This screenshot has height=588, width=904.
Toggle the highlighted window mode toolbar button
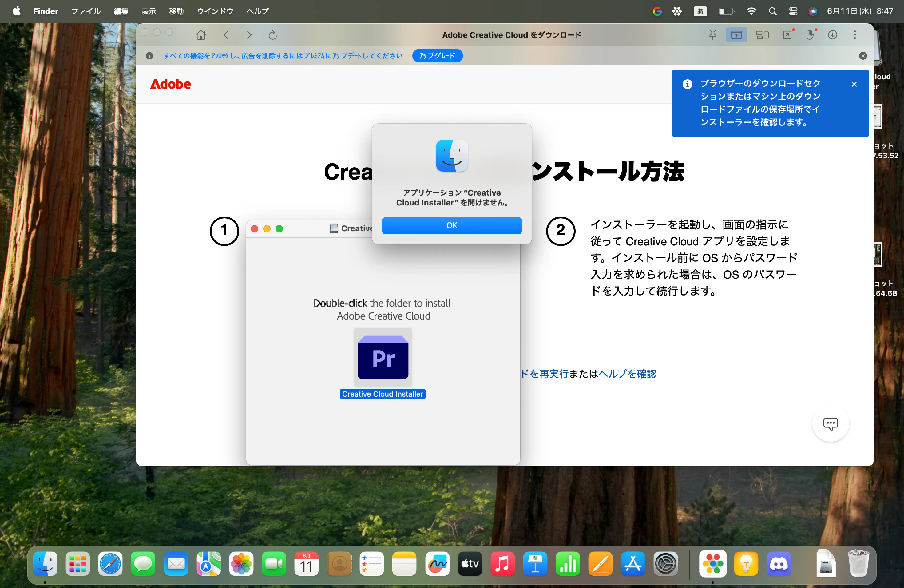[736, 35]
